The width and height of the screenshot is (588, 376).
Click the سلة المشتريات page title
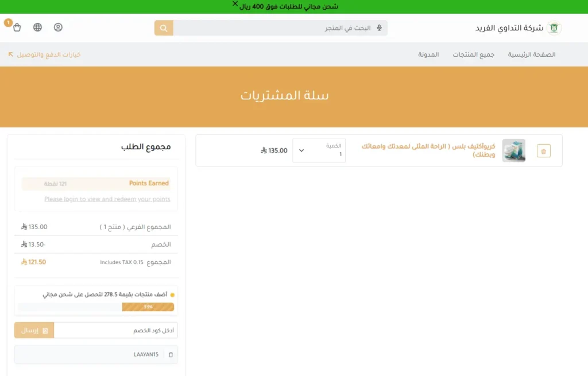(285, 96)
